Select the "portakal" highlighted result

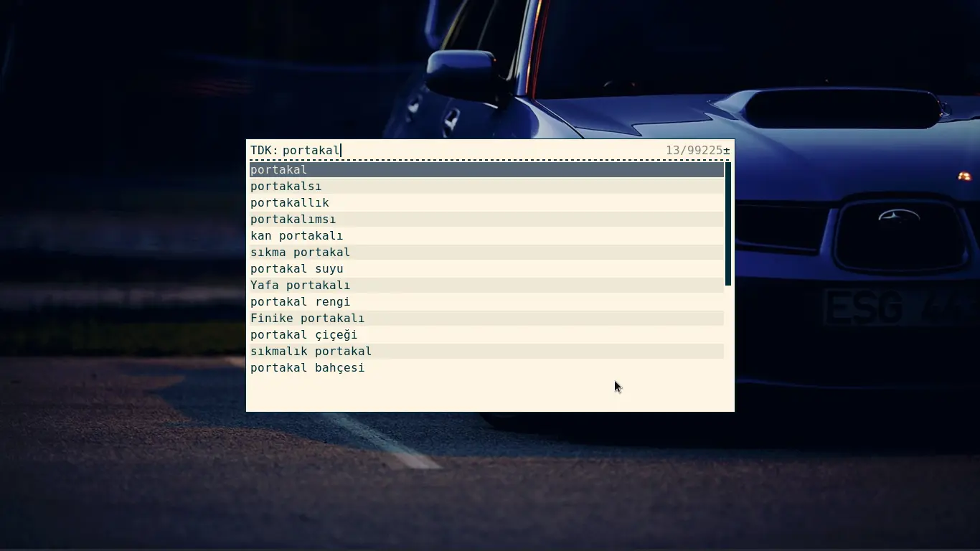coord(486,170)
